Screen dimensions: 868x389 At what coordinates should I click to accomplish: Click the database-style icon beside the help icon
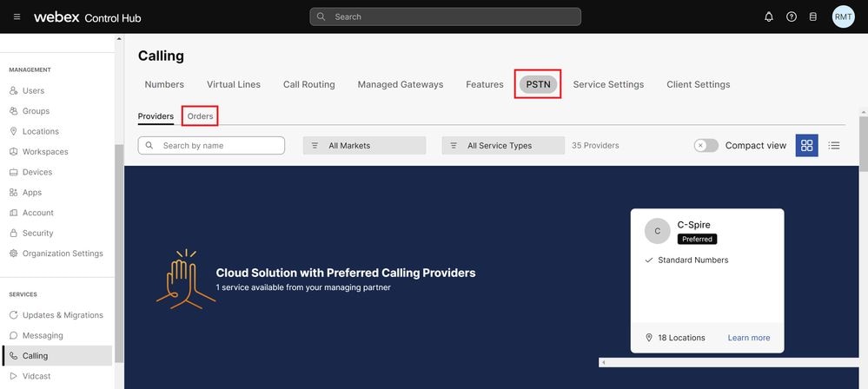(x=813, y=16)
